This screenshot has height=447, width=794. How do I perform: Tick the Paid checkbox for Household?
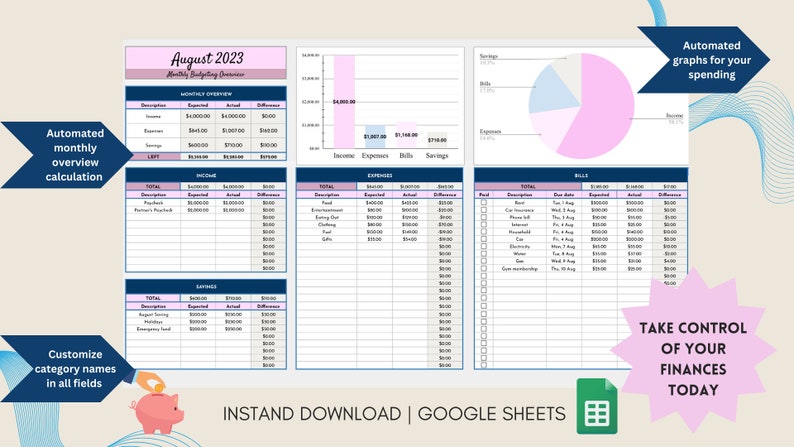[x=484, y=232]
